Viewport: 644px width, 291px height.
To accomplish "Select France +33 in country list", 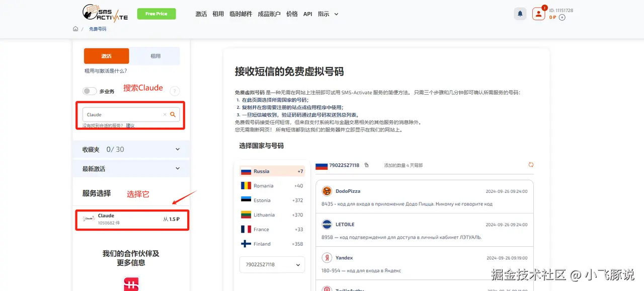I will [272, 230].
